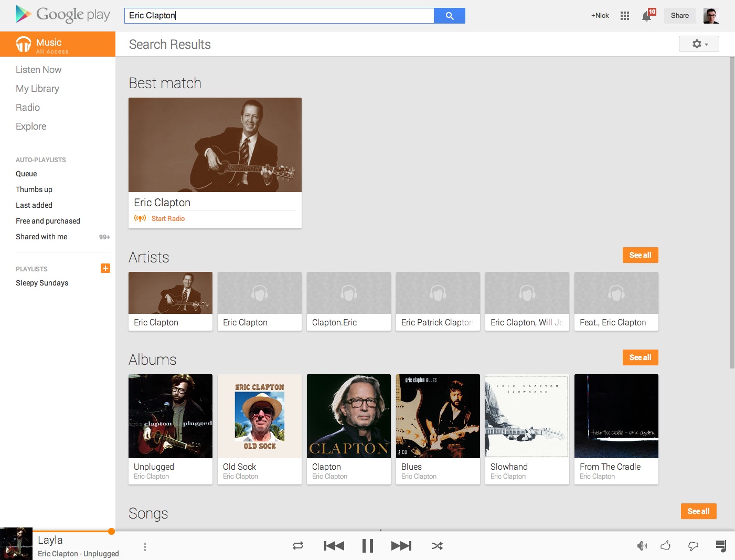Open the settings gear dropdown
The width and height of the screenshot is (735, 560).
click(699, 44)
